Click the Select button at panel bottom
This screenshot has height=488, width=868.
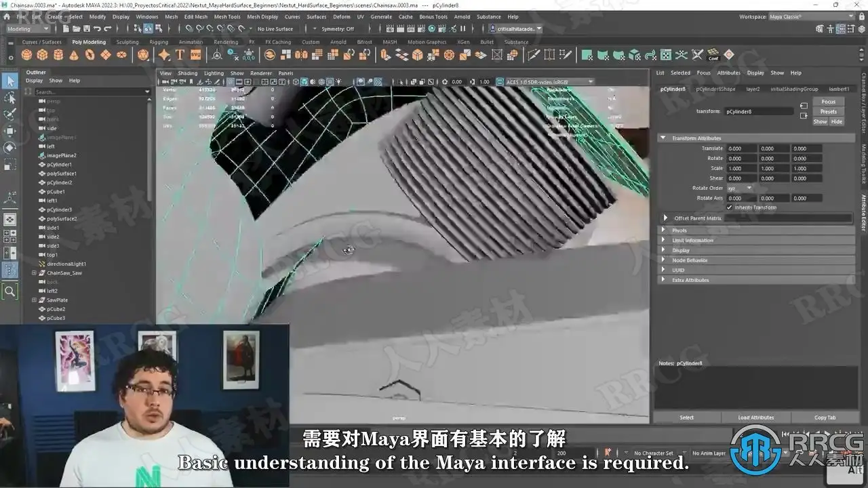point(687,418)
